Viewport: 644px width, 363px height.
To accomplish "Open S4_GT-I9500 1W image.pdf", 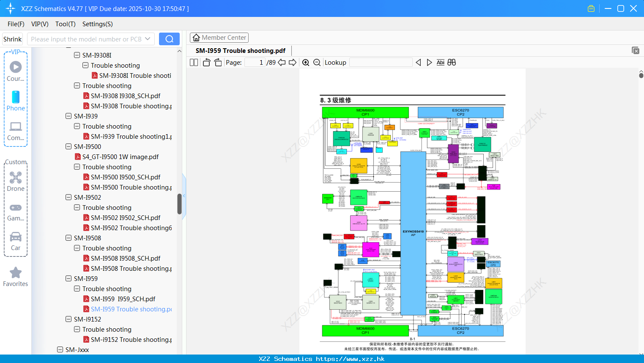I will [x=117, y=157].
